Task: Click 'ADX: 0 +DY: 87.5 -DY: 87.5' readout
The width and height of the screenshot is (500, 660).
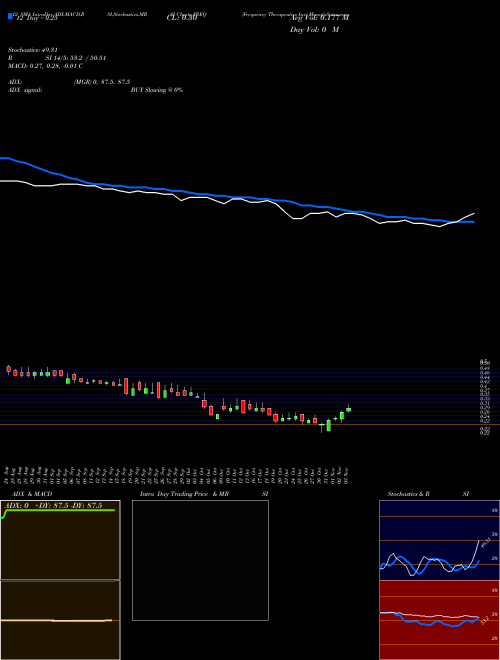Action: pos(53,506)
